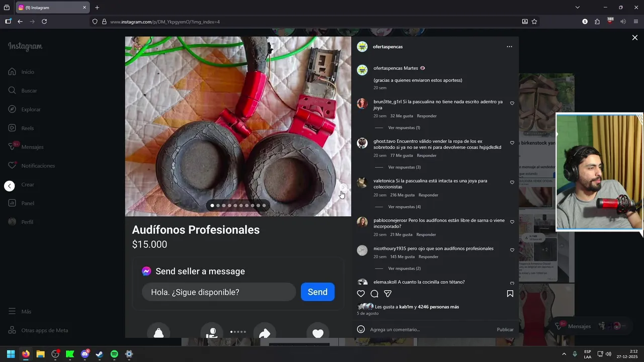Click Publicar to post comment
This screenshot has height=362, width=644.
click(x=505, y=330)
